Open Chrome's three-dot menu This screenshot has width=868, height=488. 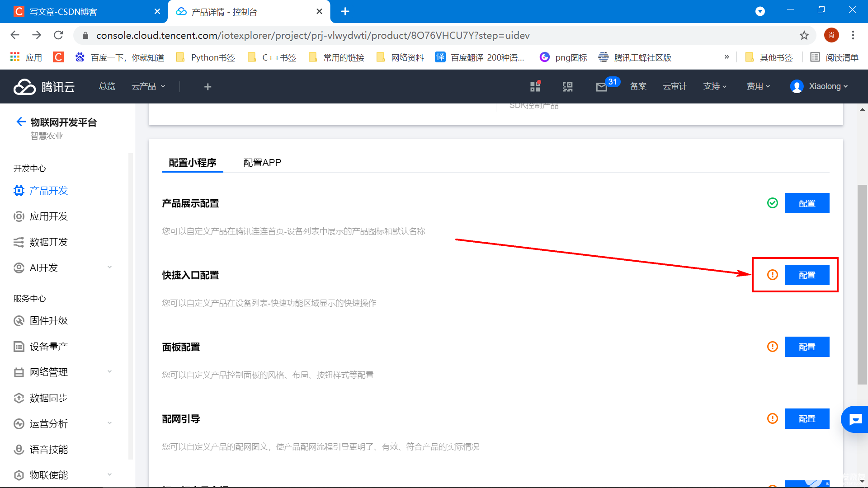(853, 35)
